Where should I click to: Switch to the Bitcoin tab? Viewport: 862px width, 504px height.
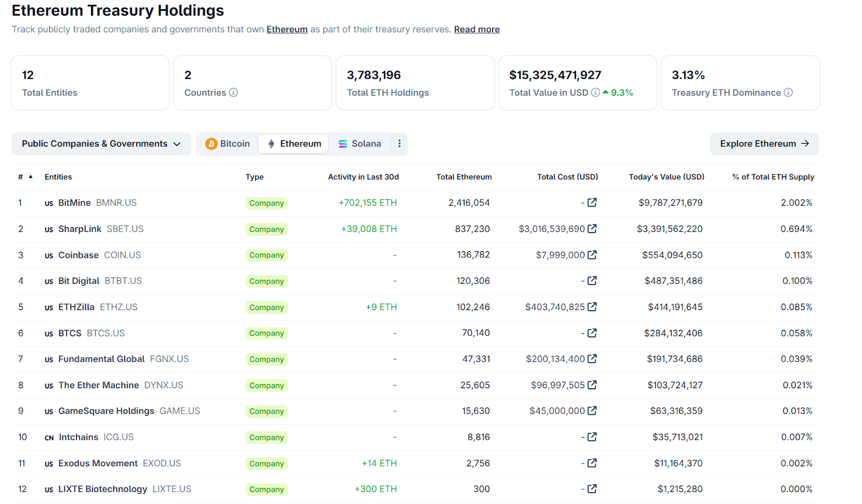(227, 144)
